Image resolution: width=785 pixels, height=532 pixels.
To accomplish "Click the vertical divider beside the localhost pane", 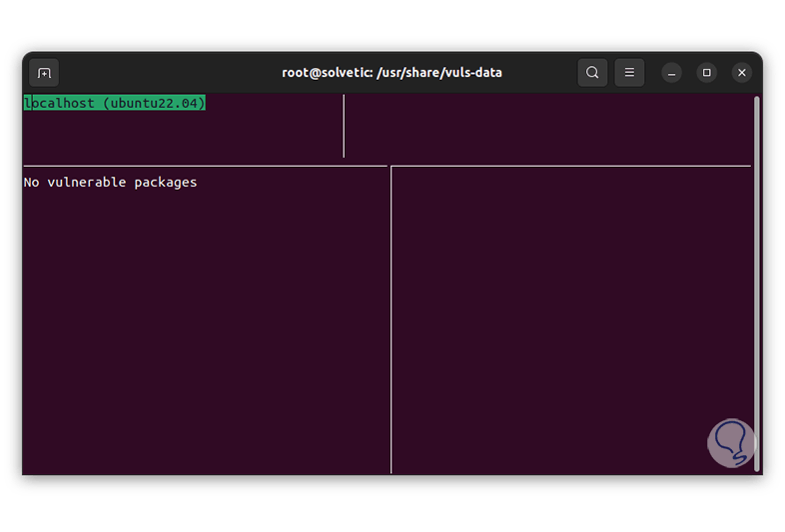I will (344, 127).
